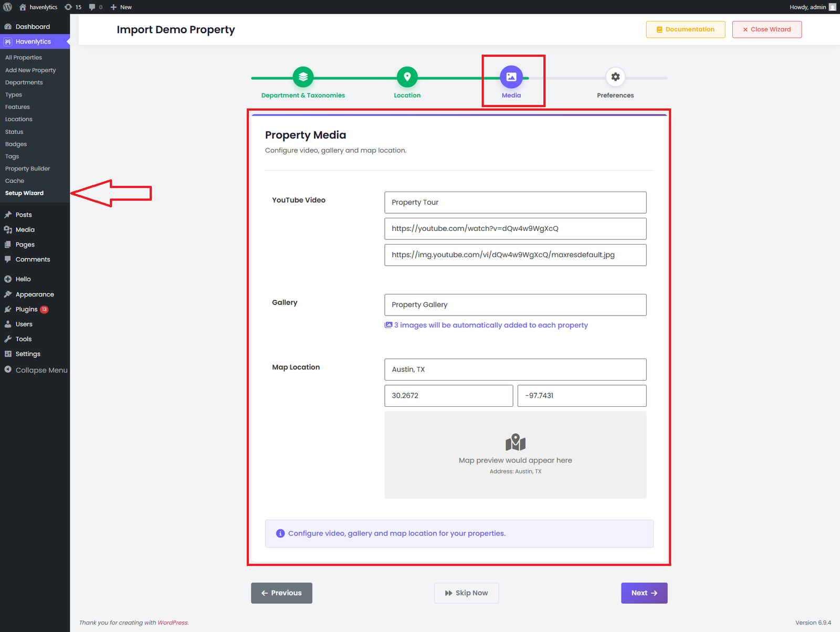840x632 pixels.
Task: Collapse the admin sidebar menu
Action: pos(36,370)
